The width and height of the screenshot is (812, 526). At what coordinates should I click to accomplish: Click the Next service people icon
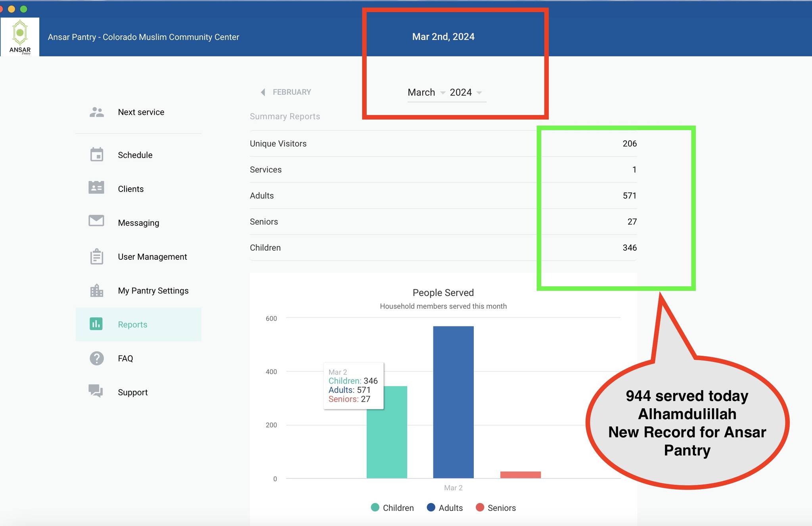96,112
